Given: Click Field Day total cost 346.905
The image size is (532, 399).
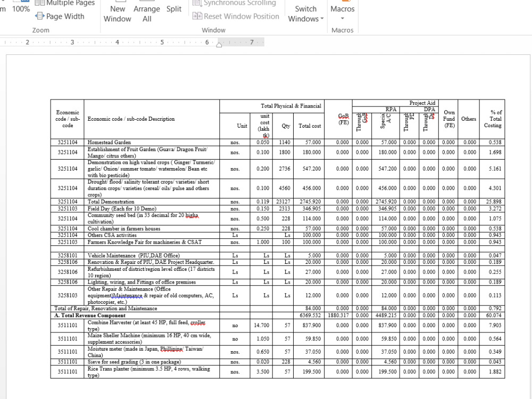Looking at the screenshot, I should 311,209.
